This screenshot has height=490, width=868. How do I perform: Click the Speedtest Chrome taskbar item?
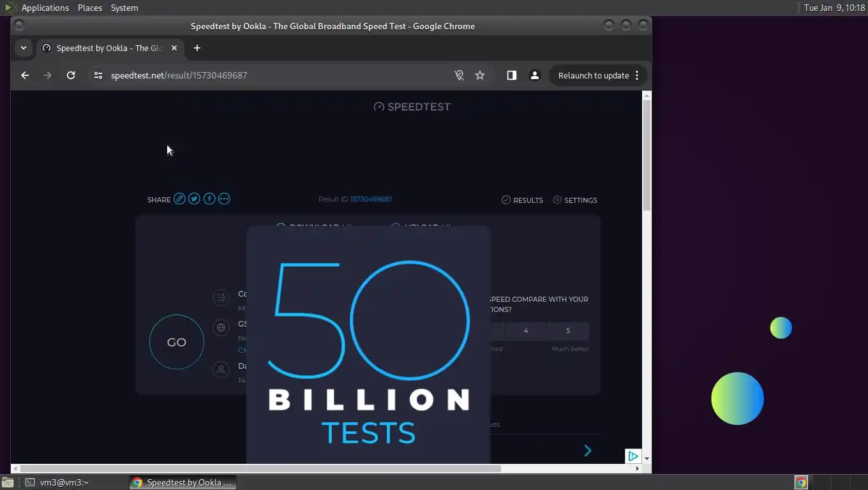point(183,482)
